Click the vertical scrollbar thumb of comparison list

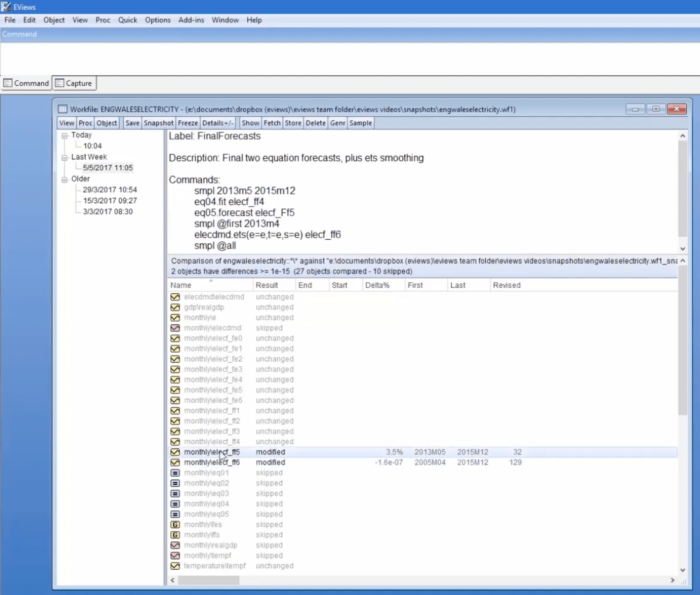pos(682,340)
